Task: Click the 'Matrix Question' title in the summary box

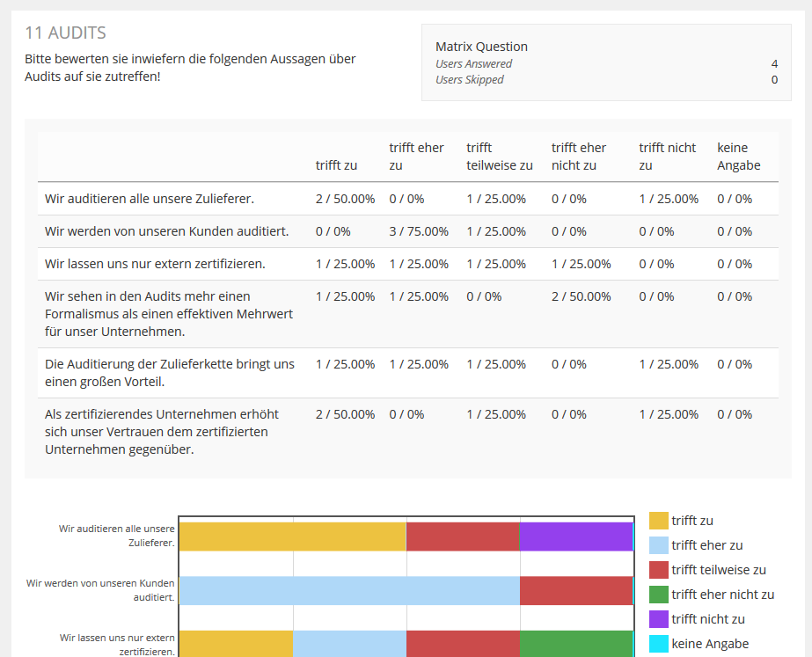Action: [x=481, y=47]
